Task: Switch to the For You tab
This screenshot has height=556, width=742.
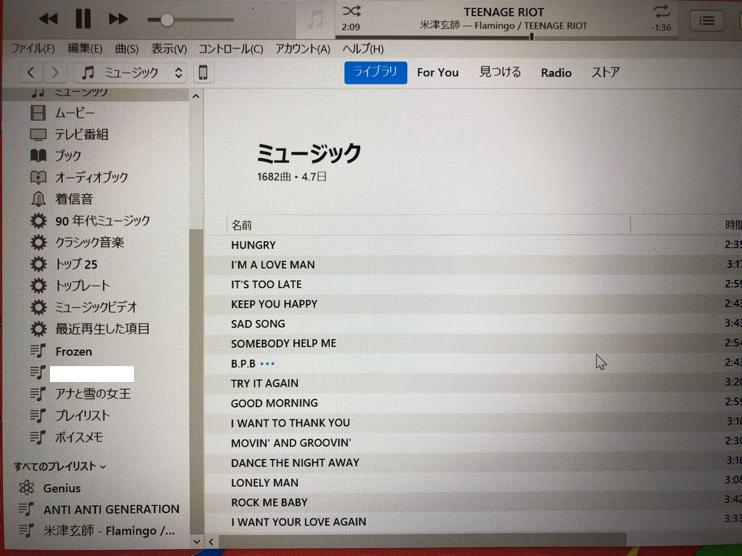Action: click(x=438, y=72)
